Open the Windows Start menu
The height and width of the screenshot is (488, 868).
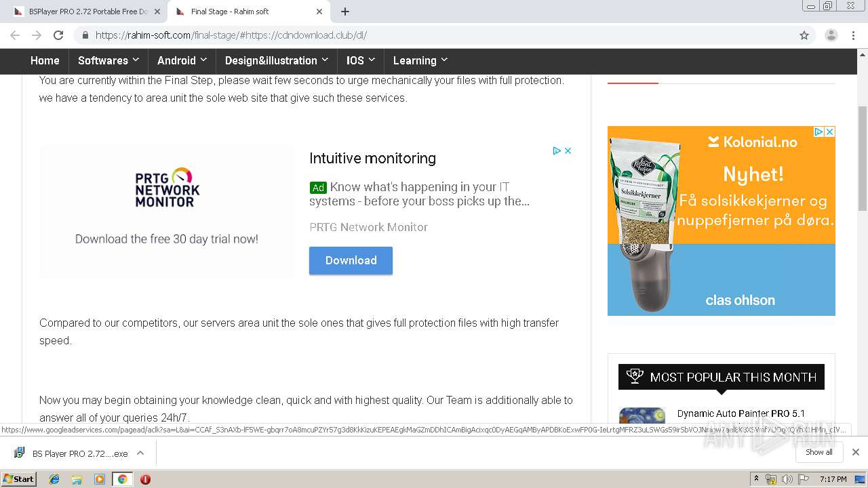coord(19,479)
